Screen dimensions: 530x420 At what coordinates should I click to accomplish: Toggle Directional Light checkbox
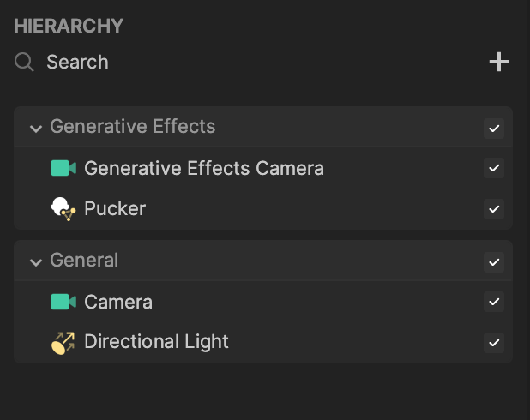pos(494,343)
